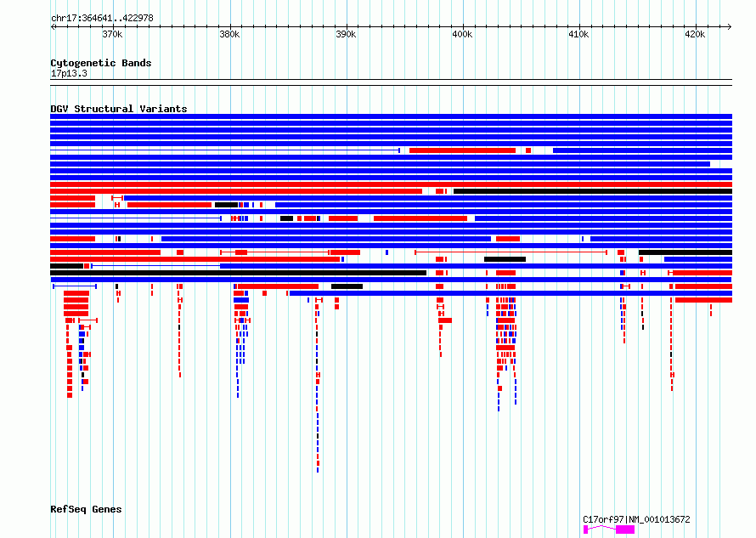The image size is (756, 538).
Task: Click the small magenta exon starting C17orf97
Action: (586, 530)
